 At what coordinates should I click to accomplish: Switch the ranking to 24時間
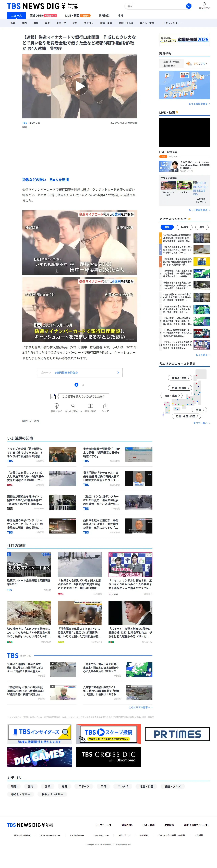[185, 227]
